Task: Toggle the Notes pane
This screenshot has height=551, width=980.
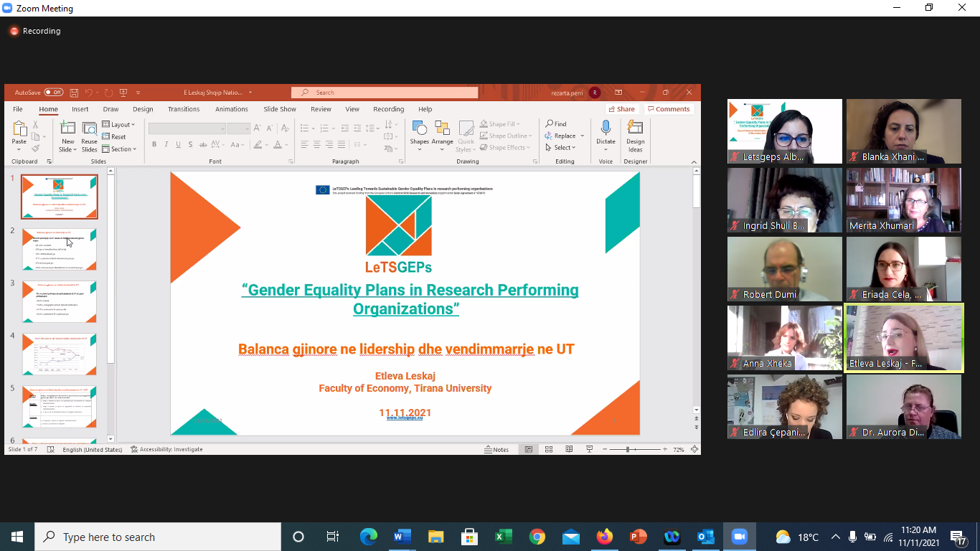Action: pos(496,449)
